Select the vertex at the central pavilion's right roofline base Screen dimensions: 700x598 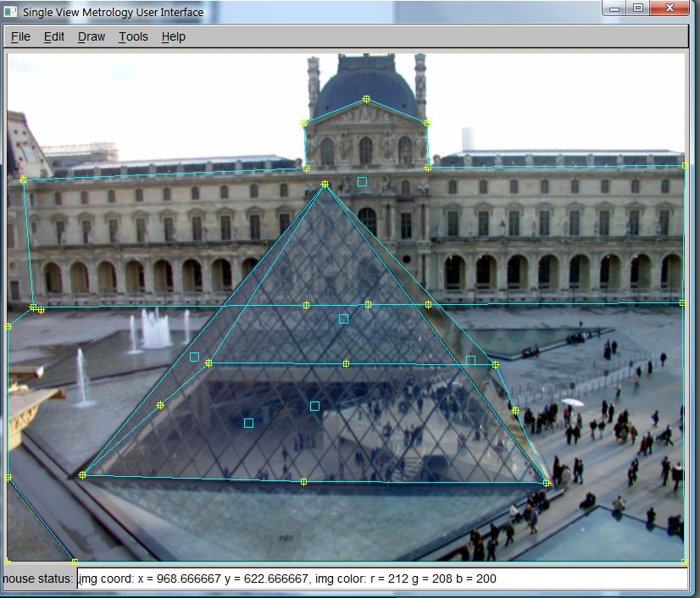click(428, 168)
